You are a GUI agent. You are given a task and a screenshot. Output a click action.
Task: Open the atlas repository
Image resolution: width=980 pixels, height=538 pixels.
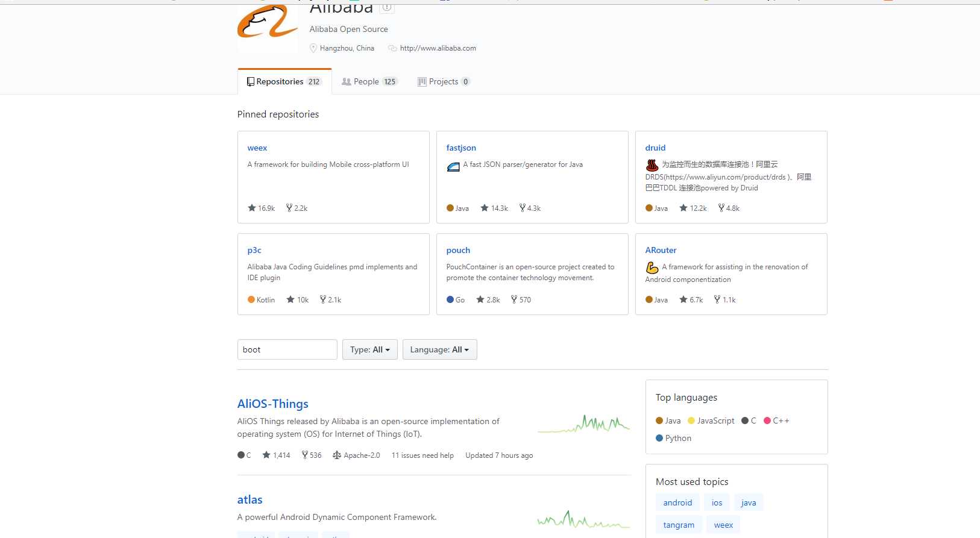pyautogui.click(x=250, y=499)
